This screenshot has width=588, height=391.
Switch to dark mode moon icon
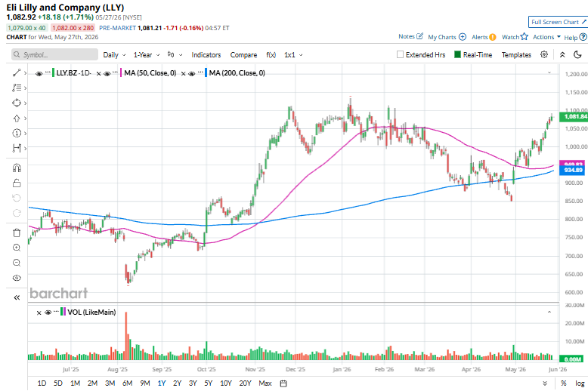tap(577, 54)
